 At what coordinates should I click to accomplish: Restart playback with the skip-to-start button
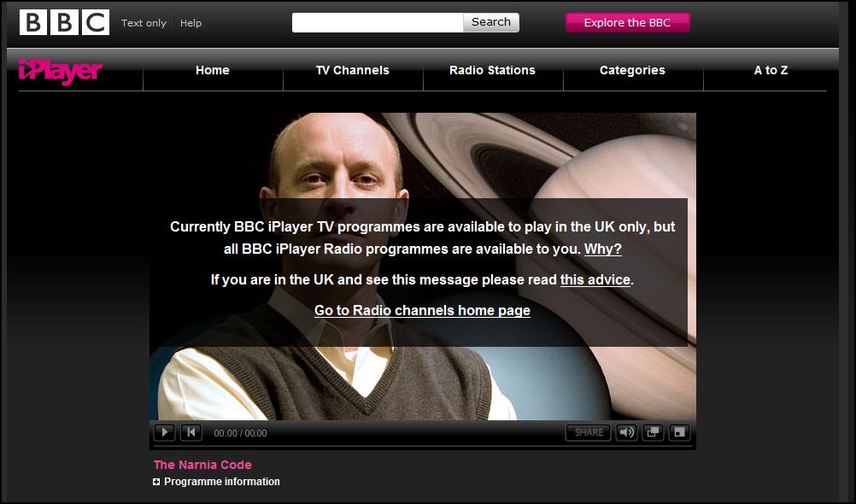click(x=191, y=432)
